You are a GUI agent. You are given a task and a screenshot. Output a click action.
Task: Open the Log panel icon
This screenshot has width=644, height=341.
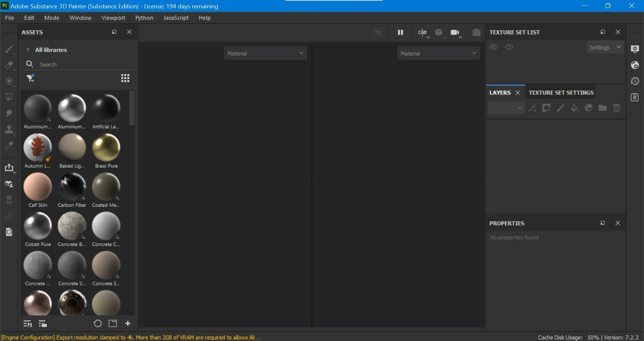tap(635, 97)
